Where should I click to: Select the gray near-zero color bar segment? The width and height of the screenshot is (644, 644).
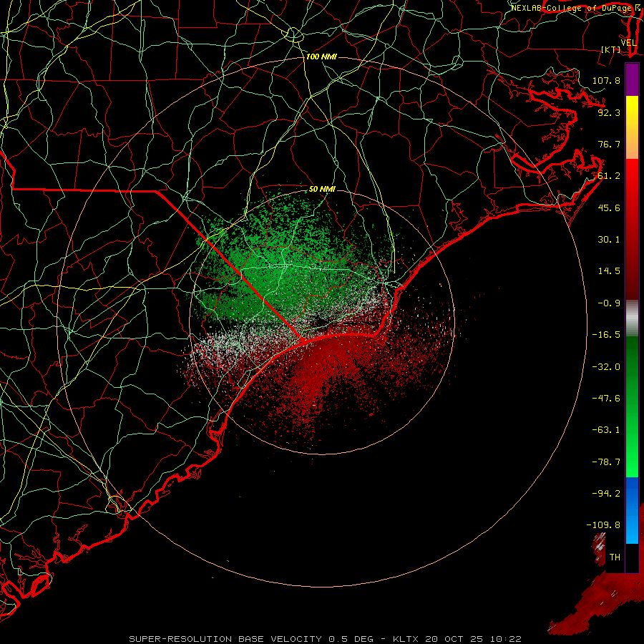coord(632,318)
